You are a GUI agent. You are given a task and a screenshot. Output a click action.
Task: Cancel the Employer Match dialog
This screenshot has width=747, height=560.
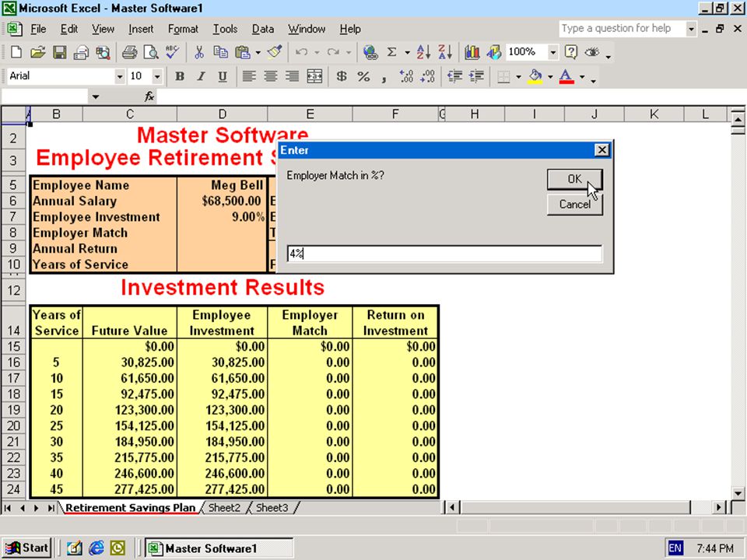(574, 205)
